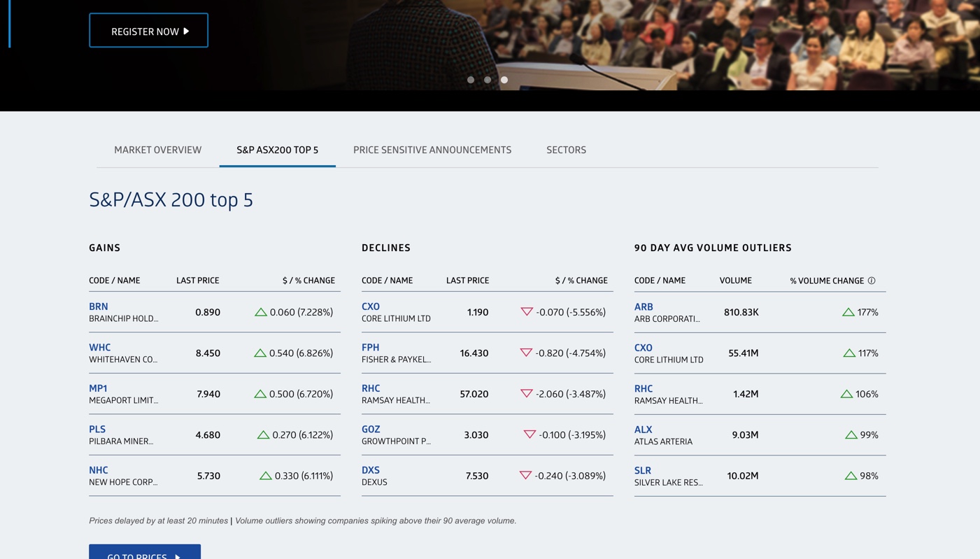The height and width of the screenshot is (559, 980).
Task: Click ALX 99% up triangle icon
Action: [851, 434]
